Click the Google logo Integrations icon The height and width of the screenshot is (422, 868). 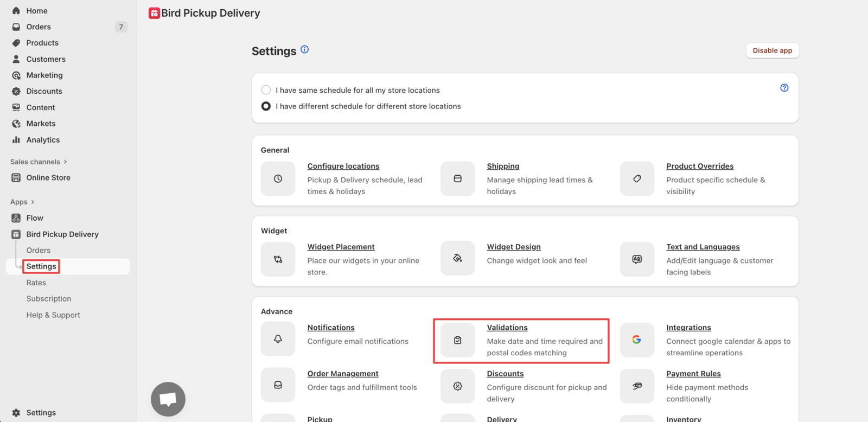point(637,340)
